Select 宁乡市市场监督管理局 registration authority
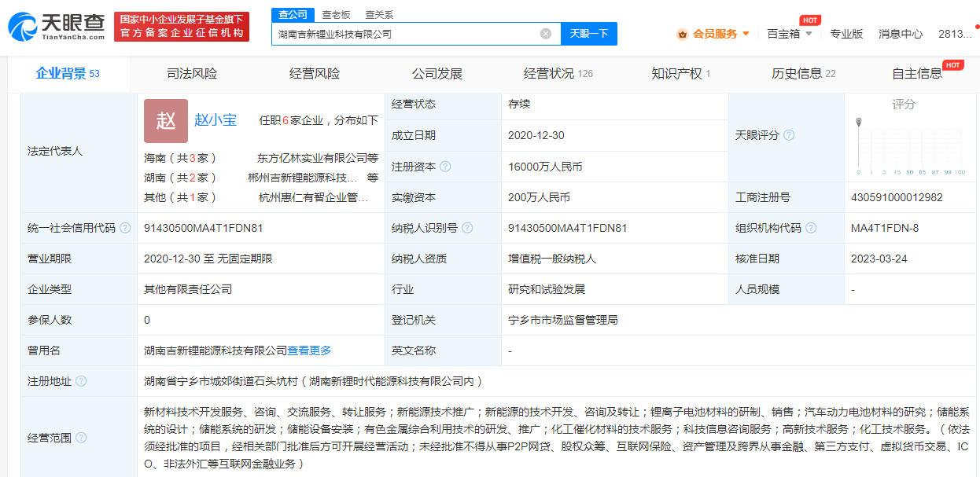Image resolution: width=980 pixels, height=477 pixels. point(563,320)
